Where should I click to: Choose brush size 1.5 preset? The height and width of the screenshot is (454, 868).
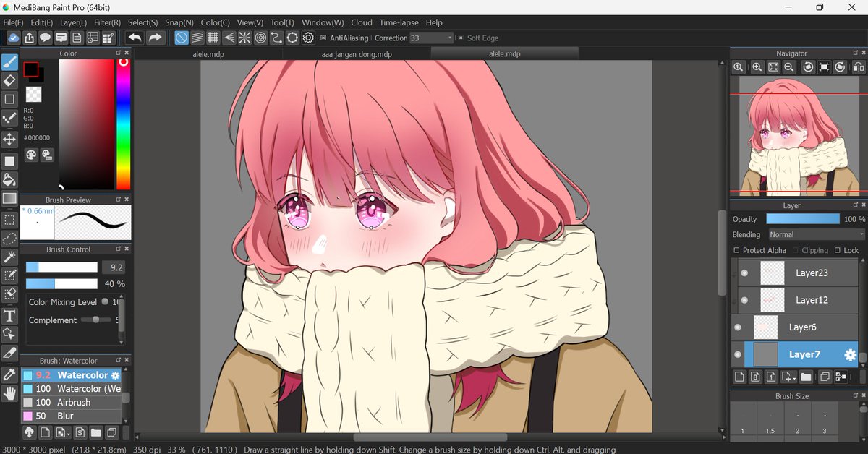(770, 419)
